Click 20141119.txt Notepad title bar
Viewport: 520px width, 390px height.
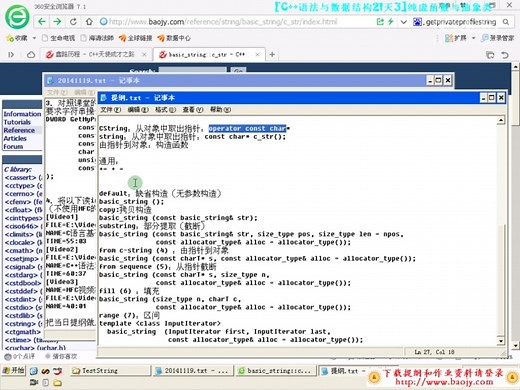pyautogui.click(x=233, y=80)
